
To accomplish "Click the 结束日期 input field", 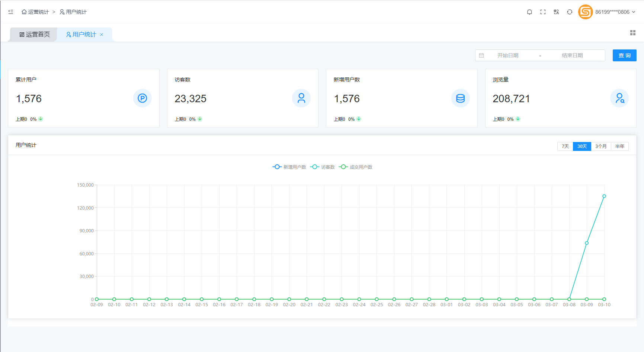I will point(572,55).
